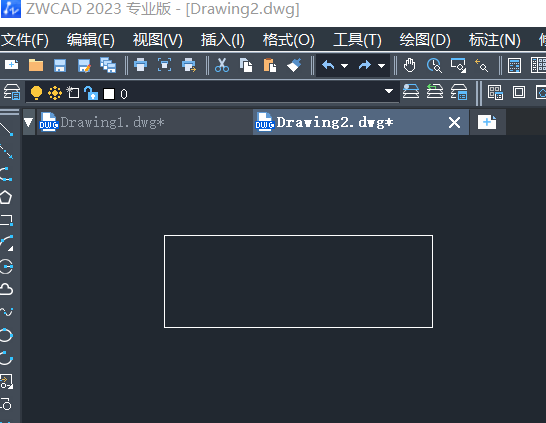546x423 pixels.
Task: Activate the Pan hand tool
Action: pyautogui.click(x=410, y=65)
